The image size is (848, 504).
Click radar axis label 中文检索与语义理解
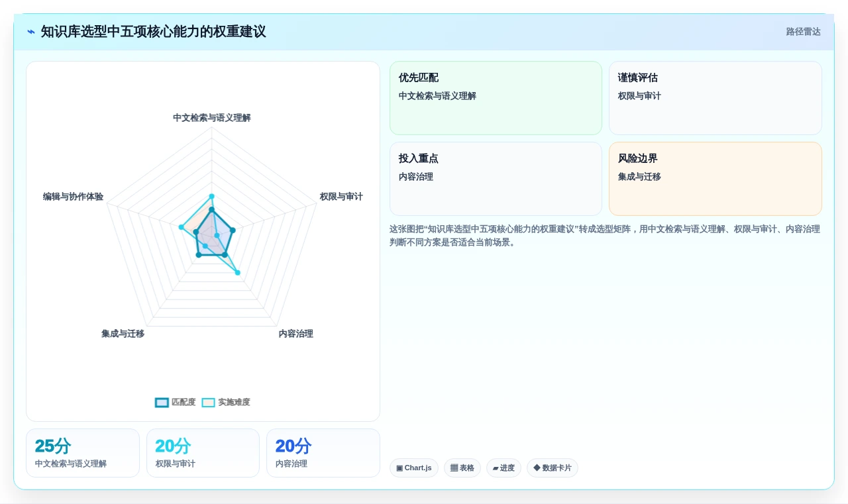tap(212, 118)
